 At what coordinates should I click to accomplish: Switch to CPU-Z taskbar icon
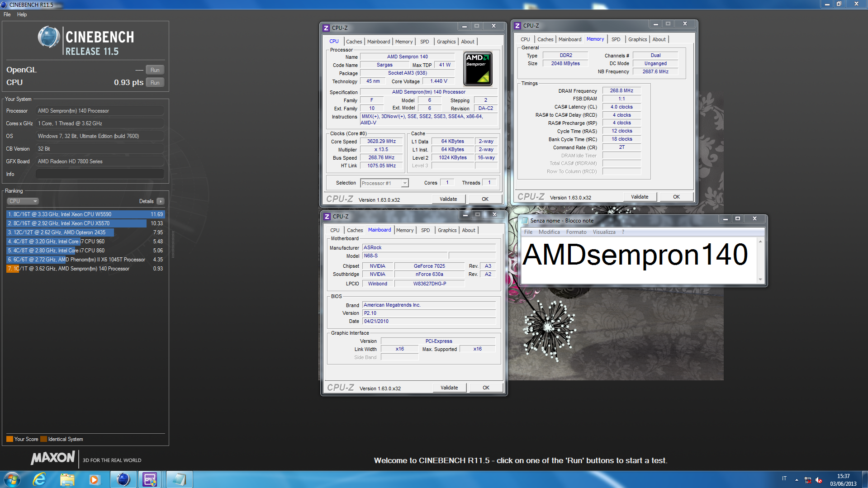pyautogui.click(x=150, y=479)
